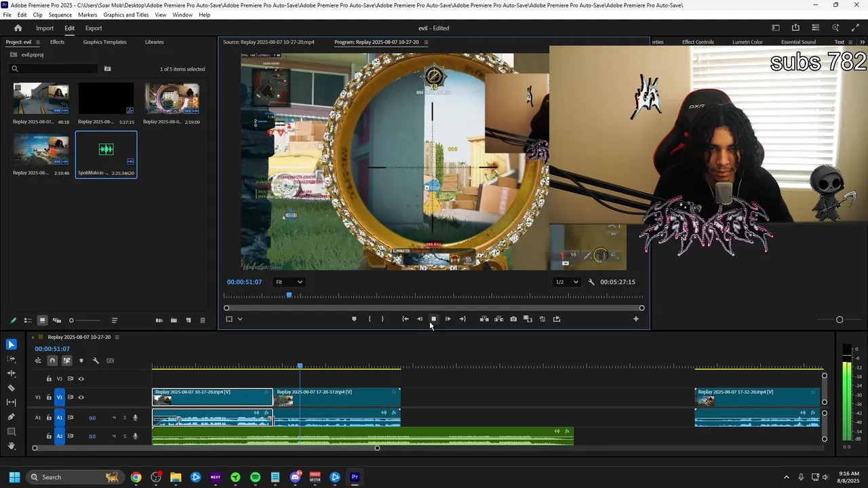This screenshot has width=868, height=488.
Task: Toggle caption track options CC button
Action: coord(111,361)
